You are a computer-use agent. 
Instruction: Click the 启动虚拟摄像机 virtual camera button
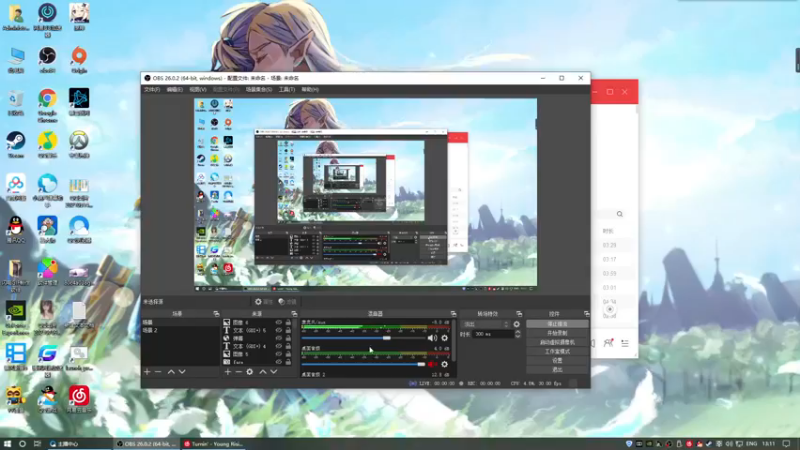click(557, 342)
